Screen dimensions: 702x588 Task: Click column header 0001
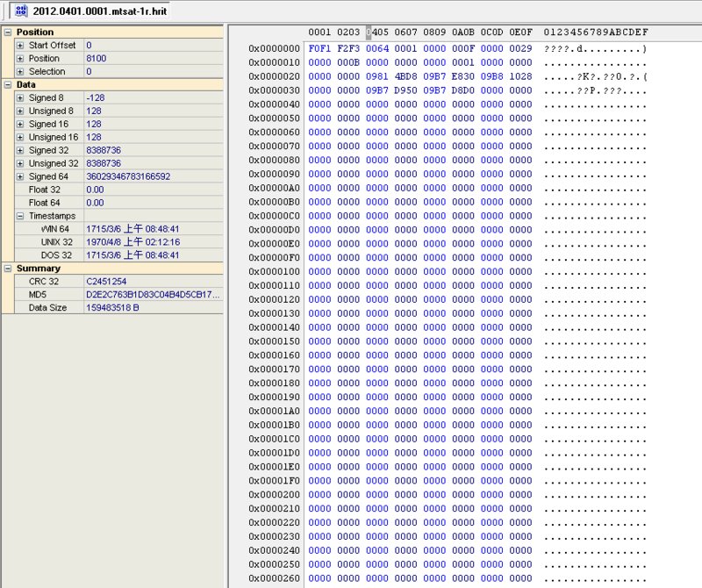(x=319, y=32)
